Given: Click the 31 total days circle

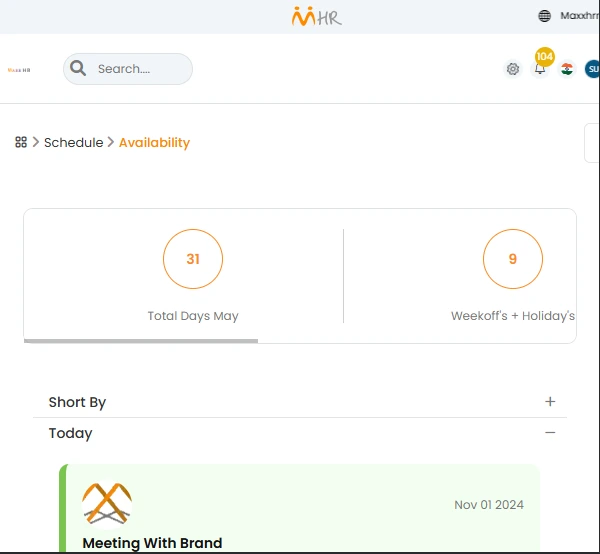Looking at the screenshot, I should [193, 259].
